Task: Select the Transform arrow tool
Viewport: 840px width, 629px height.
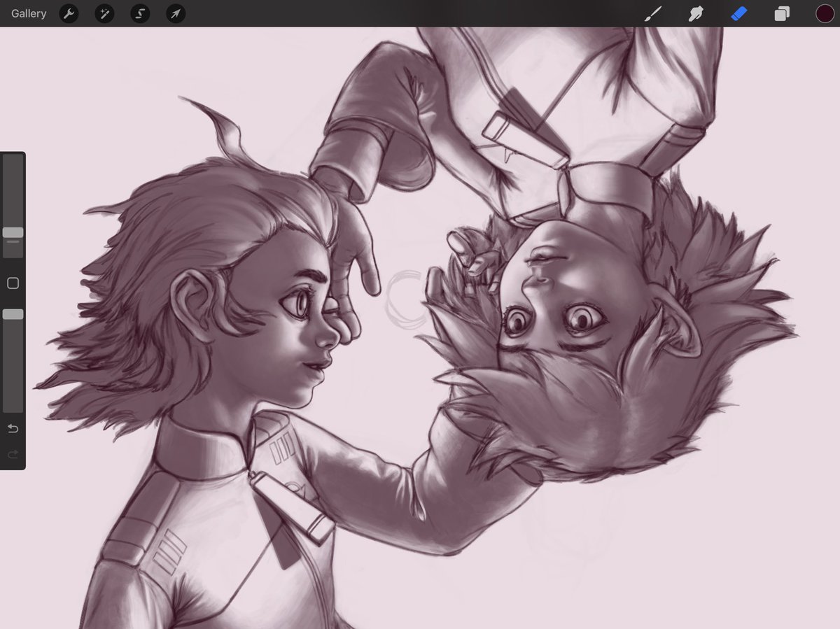Action: pyautogui.click(x=176, y=13)
